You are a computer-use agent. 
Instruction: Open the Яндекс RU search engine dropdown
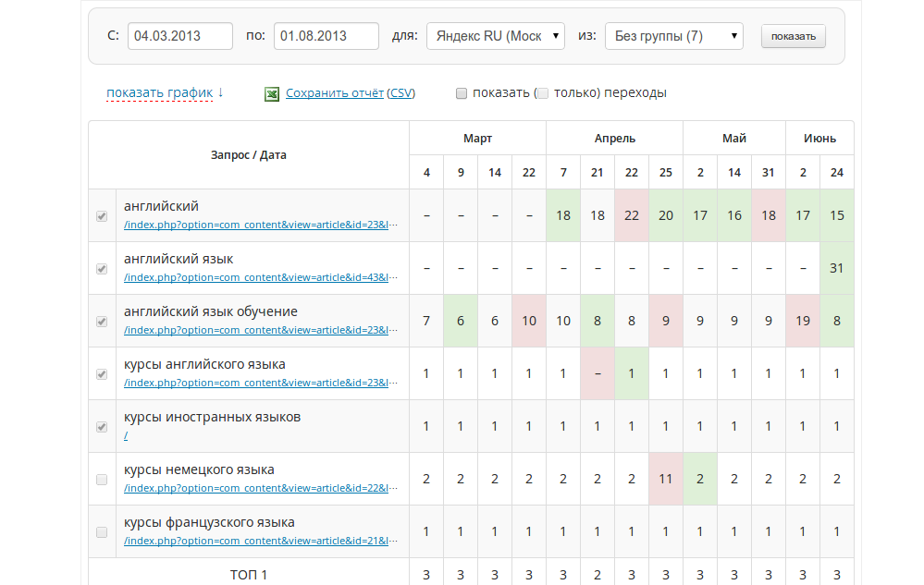496,36
